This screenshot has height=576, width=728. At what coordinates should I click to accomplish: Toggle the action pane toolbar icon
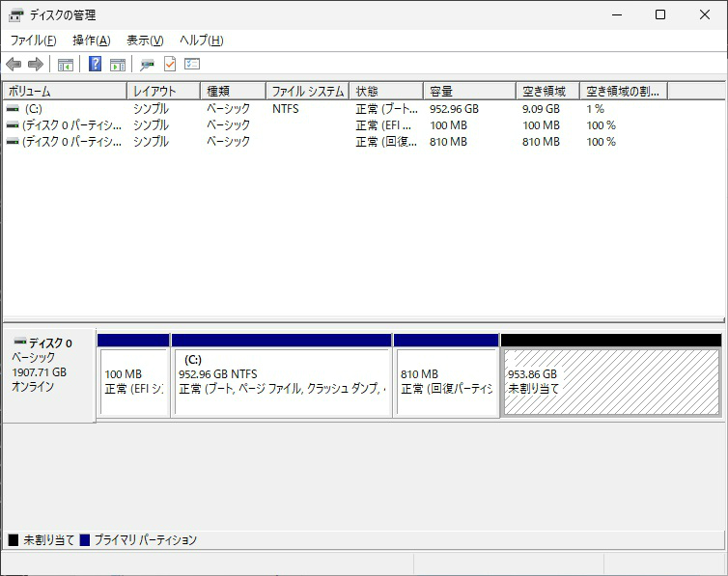118,65
